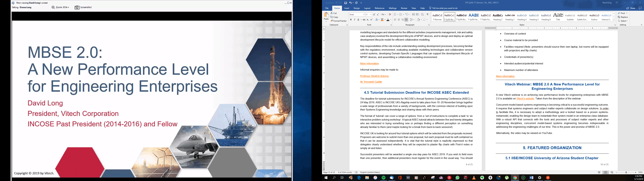Open Spelling proofing icon in Word status bar
Viewport: 644px width, 181px height.
(x=356, y=172)
